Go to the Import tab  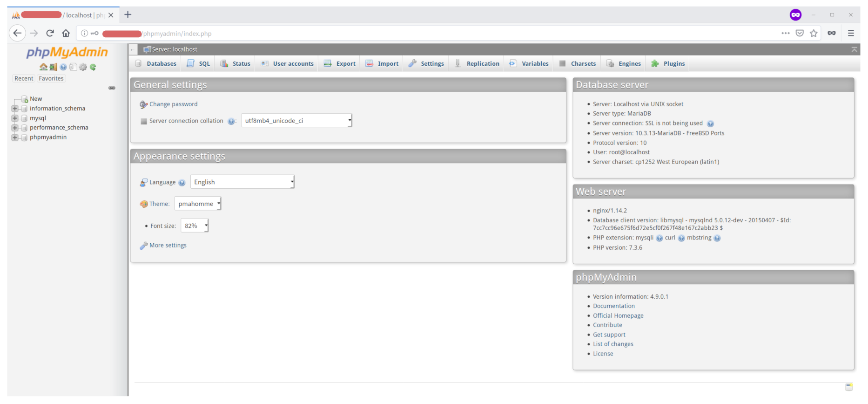pyautogui.click(x=382, y=64)
